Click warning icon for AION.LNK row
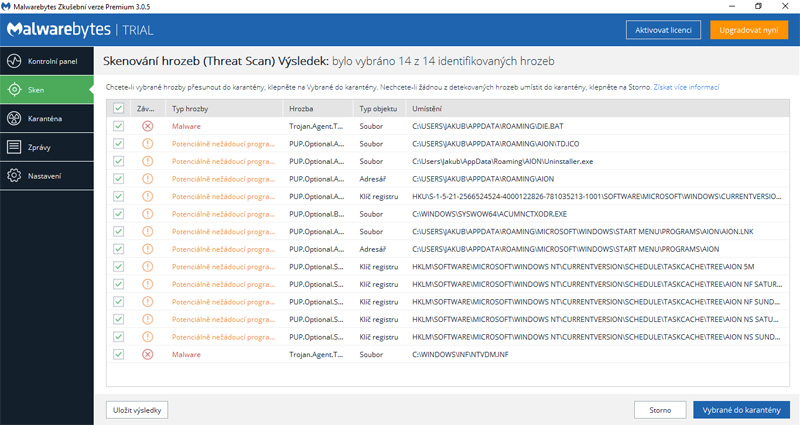The image size is (800, 425). coord(147,231)
